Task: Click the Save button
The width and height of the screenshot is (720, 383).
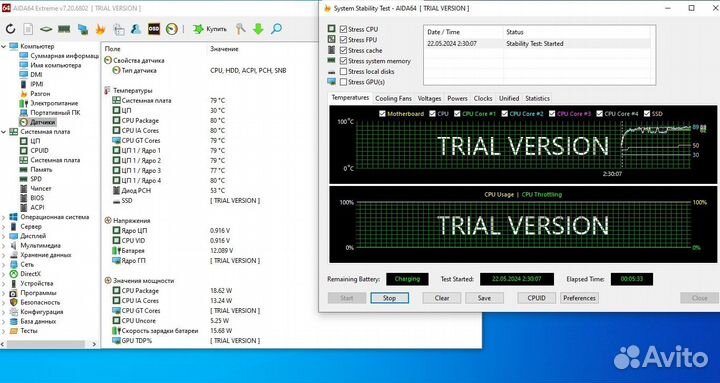Action: point(484,298)
